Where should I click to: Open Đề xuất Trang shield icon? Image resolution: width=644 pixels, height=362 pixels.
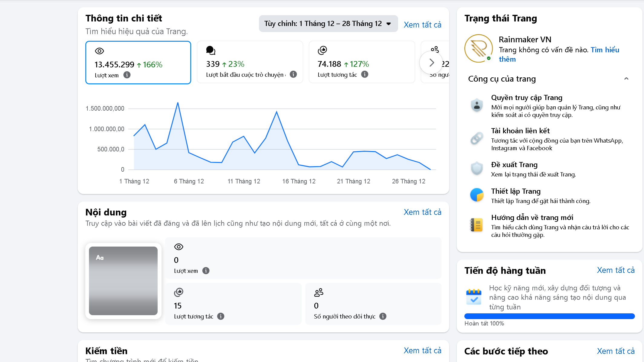[x=477, y=168]
